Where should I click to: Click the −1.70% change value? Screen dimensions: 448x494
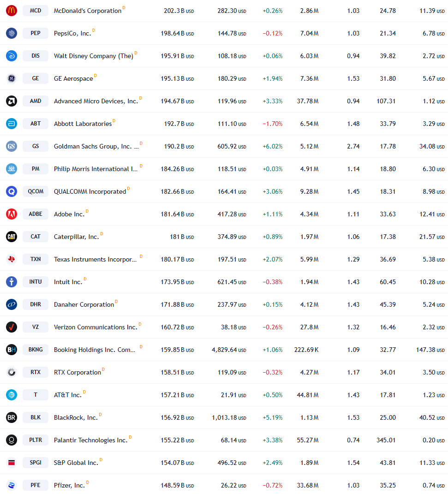click(273, 124)
